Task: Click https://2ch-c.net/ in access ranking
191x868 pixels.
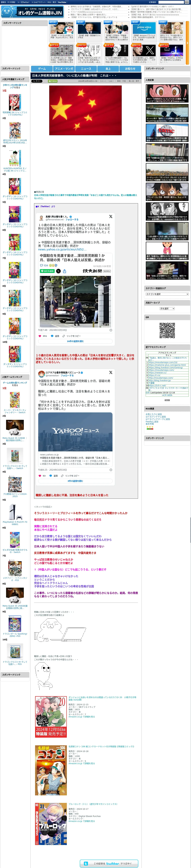Action: pyautogui.click(x=157, y=386)
